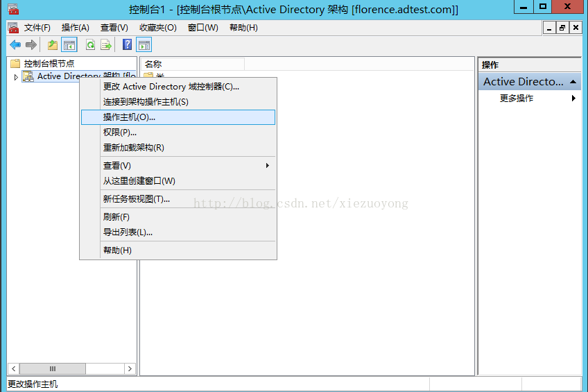Restore the inner MDI child window

pyautogui.click(x=562, y=28)
